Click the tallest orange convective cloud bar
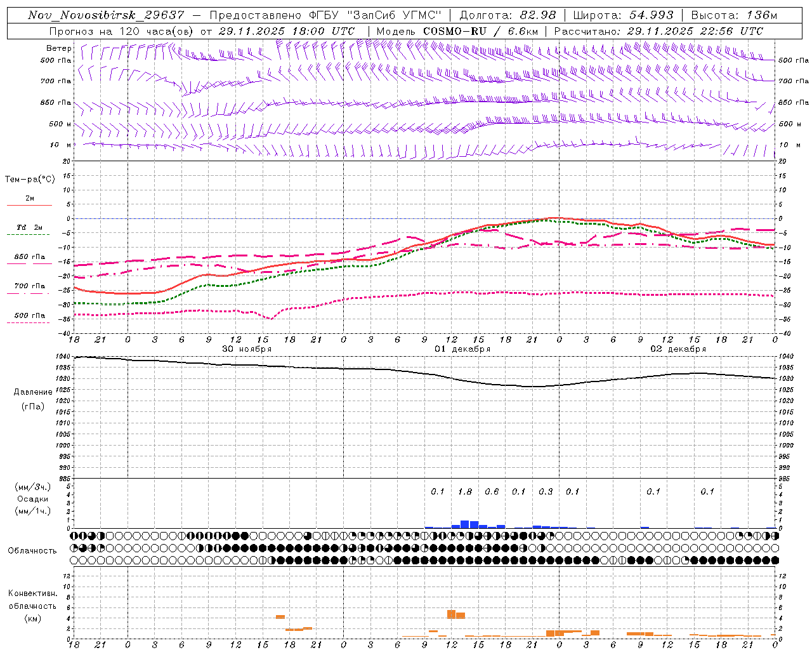812x650 pixels. [452, 614]
